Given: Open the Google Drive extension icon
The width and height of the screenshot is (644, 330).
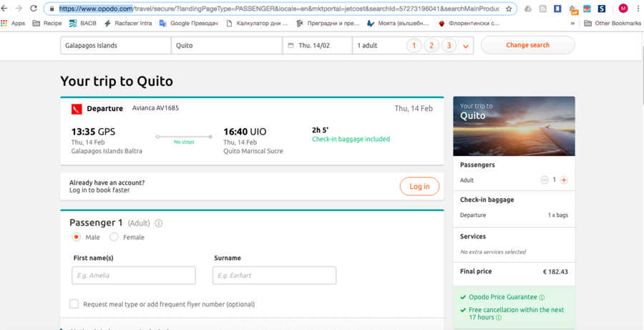Looking at the screenshot, I should coord(528,9).
